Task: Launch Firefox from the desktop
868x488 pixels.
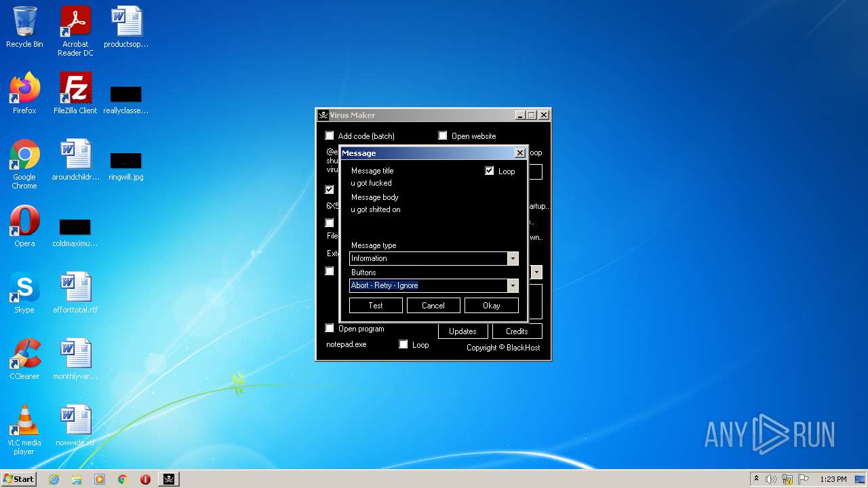Action: (24, 94)
